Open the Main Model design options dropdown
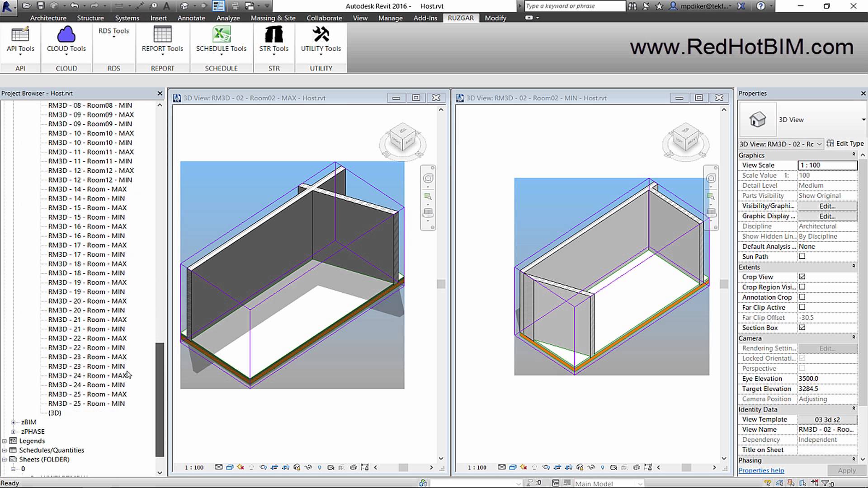This screenshot has height=488, width=868. [x=609, y=483]
